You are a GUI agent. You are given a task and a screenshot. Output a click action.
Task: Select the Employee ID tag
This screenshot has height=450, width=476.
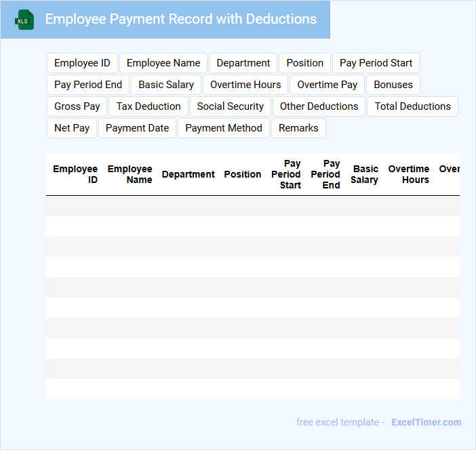click(x=82, y=63)
